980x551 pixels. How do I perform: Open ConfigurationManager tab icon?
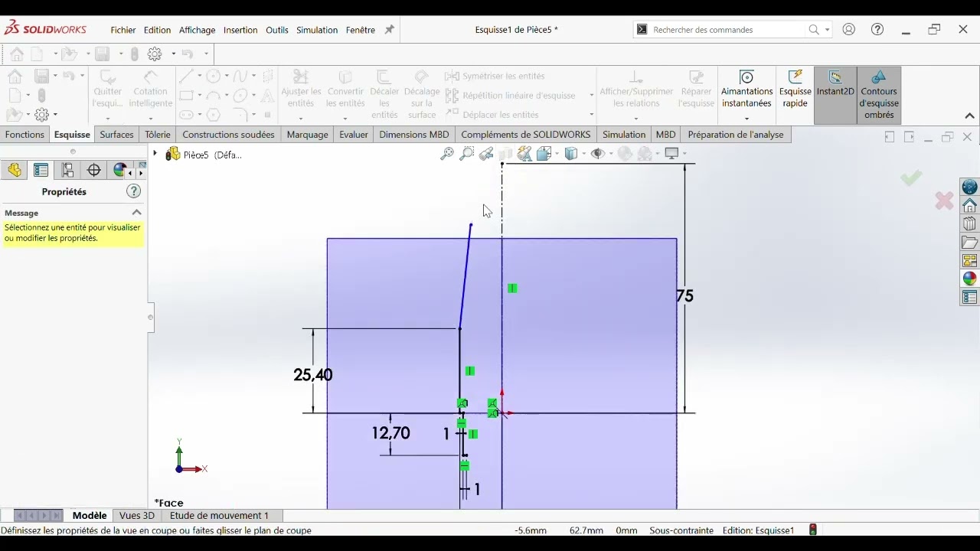click(x=67, y=170)
